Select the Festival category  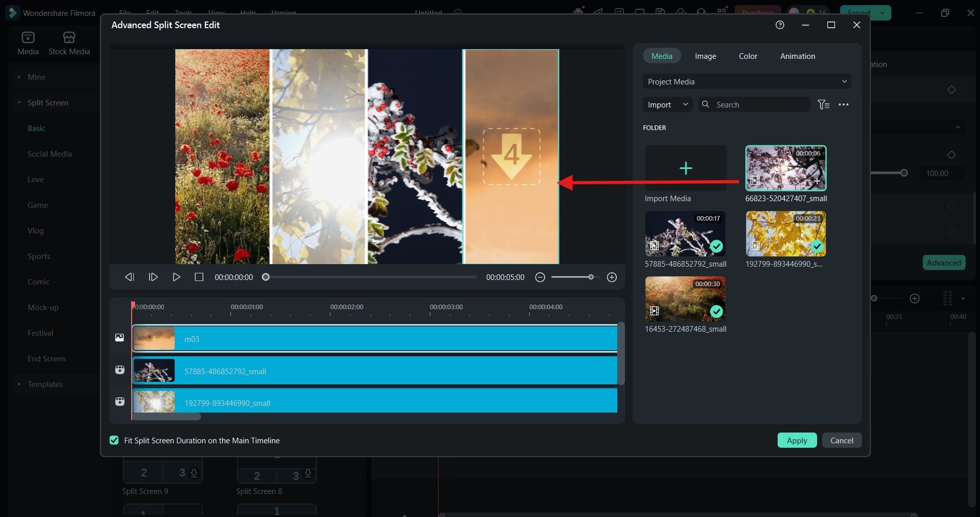pos(40,333)
